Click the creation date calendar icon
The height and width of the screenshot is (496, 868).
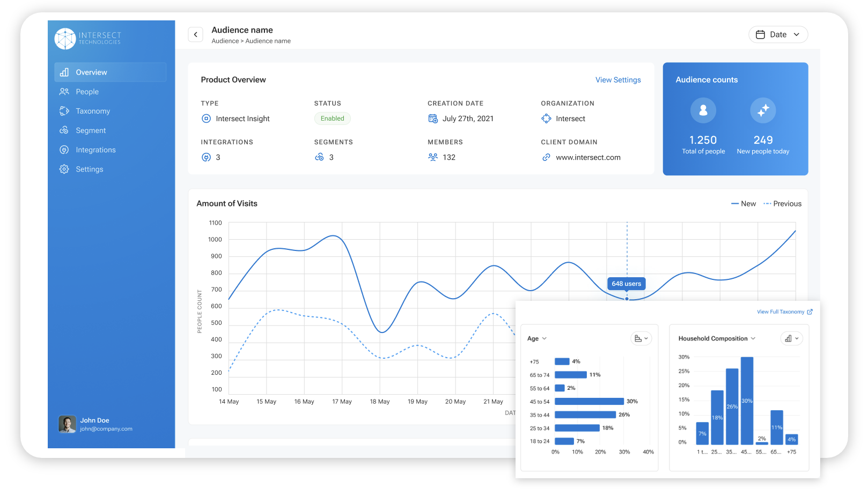click(433, 119)
